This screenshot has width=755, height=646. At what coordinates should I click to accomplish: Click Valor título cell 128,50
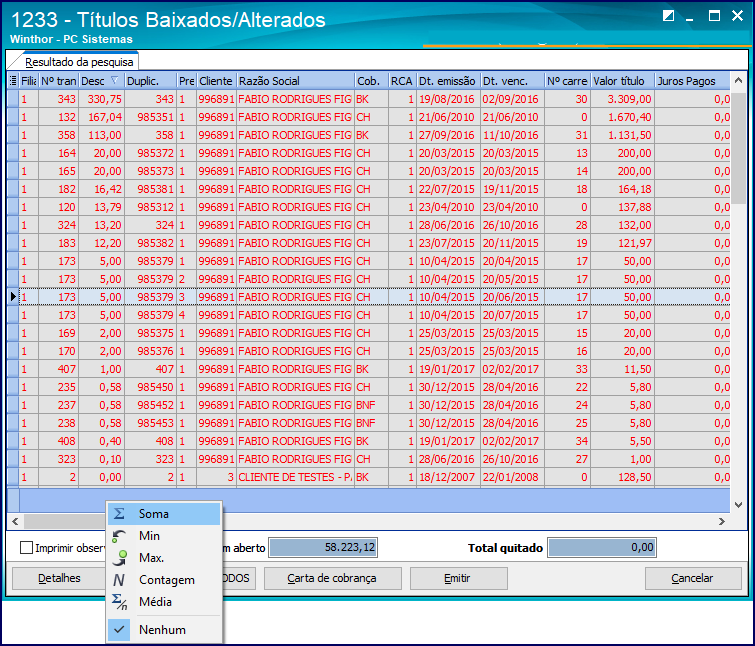[x=623, y=477]
